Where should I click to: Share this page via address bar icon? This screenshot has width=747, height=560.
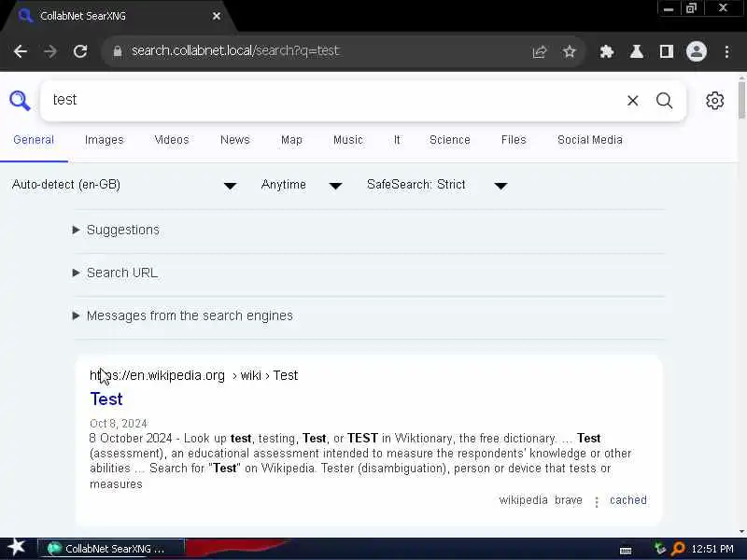click(x=540, y=51)
